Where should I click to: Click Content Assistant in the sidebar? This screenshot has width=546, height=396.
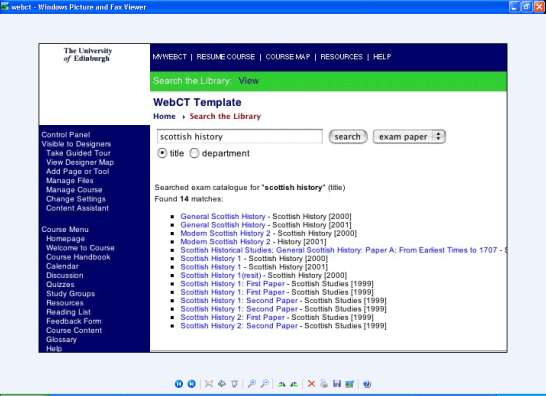click(77, 208)
